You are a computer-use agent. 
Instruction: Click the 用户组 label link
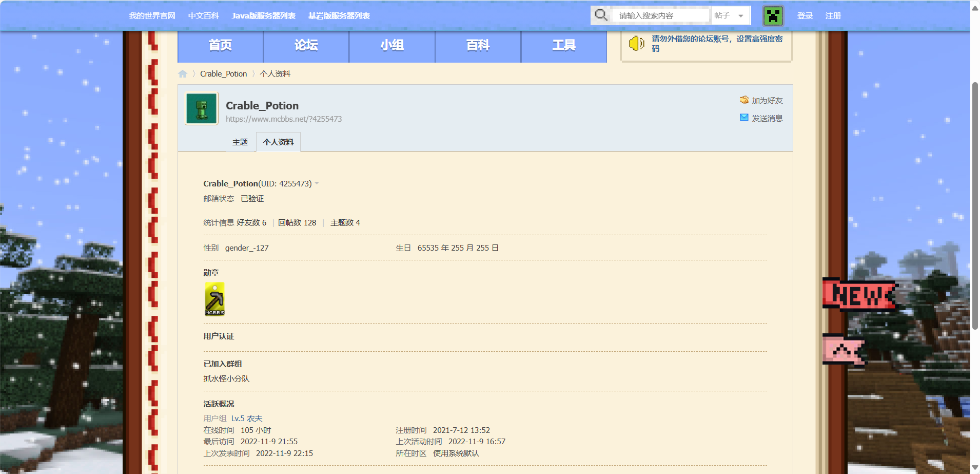[x=215, y=419]
